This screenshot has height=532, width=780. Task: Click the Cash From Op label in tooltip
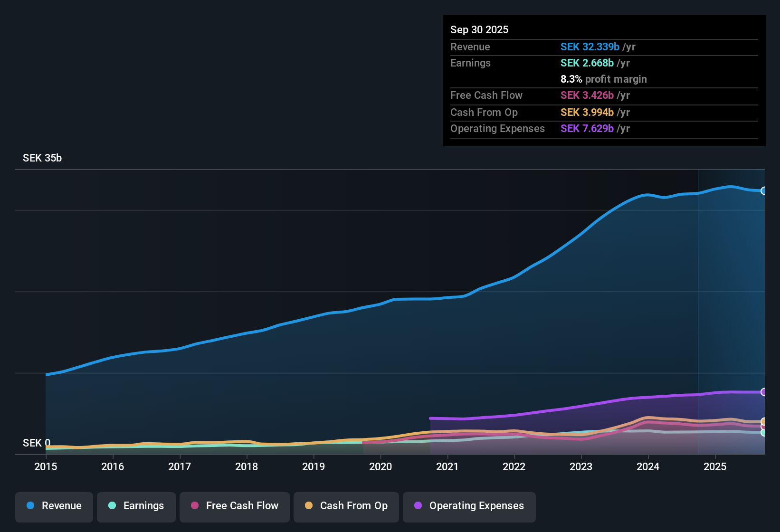click(484, 112)
